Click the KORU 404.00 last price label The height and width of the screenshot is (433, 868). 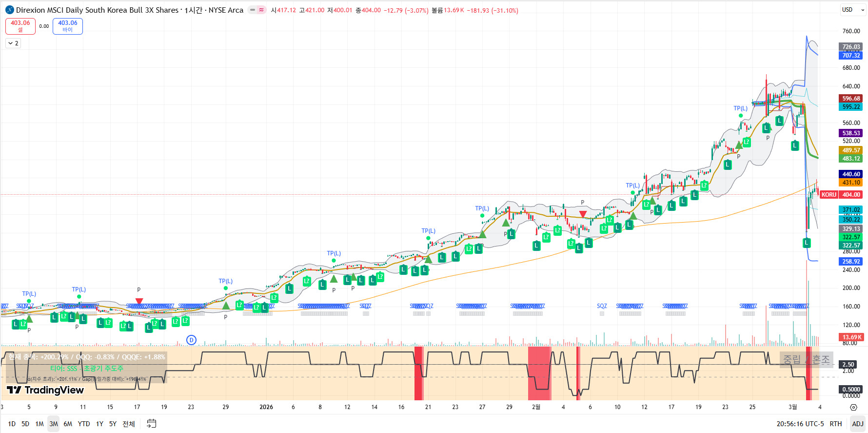841,195
